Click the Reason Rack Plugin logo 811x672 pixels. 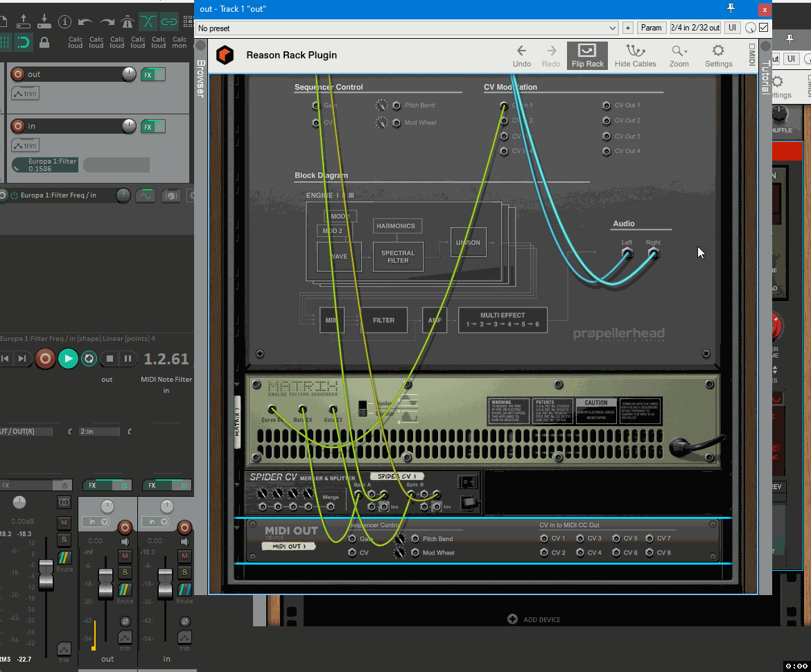225,55
